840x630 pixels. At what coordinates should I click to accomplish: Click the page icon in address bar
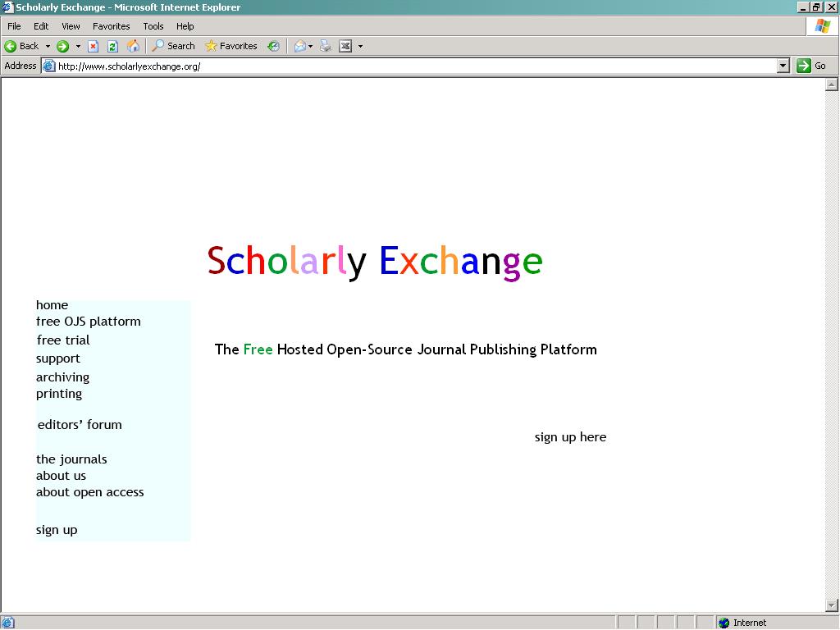tap(48, 66)
